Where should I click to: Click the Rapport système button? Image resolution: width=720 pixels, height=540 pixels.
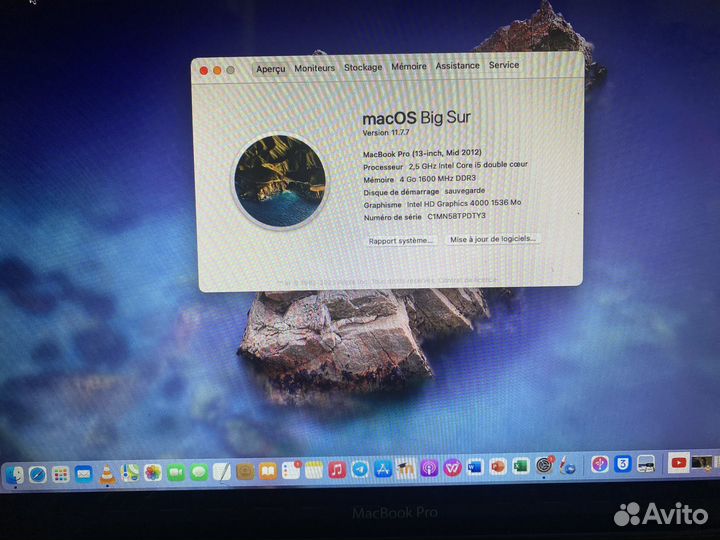tap(401, 241)
